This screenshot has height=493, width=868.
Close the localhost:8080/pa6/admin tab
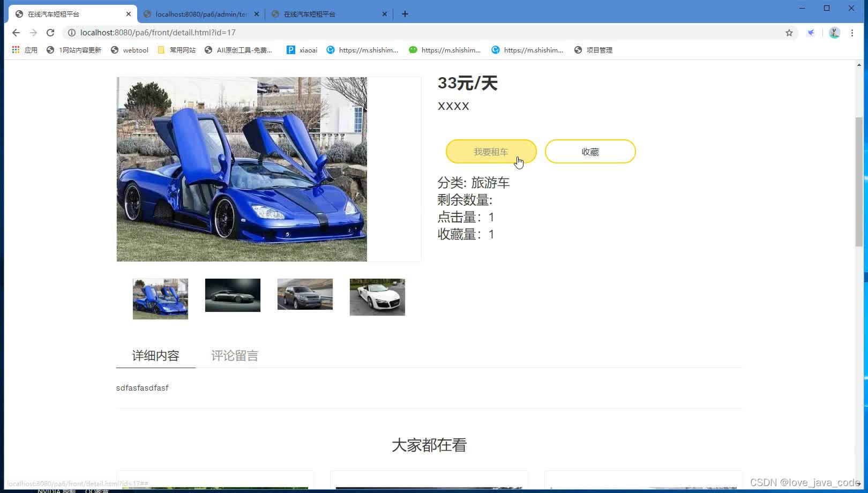pyautogui.click(x=256, y=14)
